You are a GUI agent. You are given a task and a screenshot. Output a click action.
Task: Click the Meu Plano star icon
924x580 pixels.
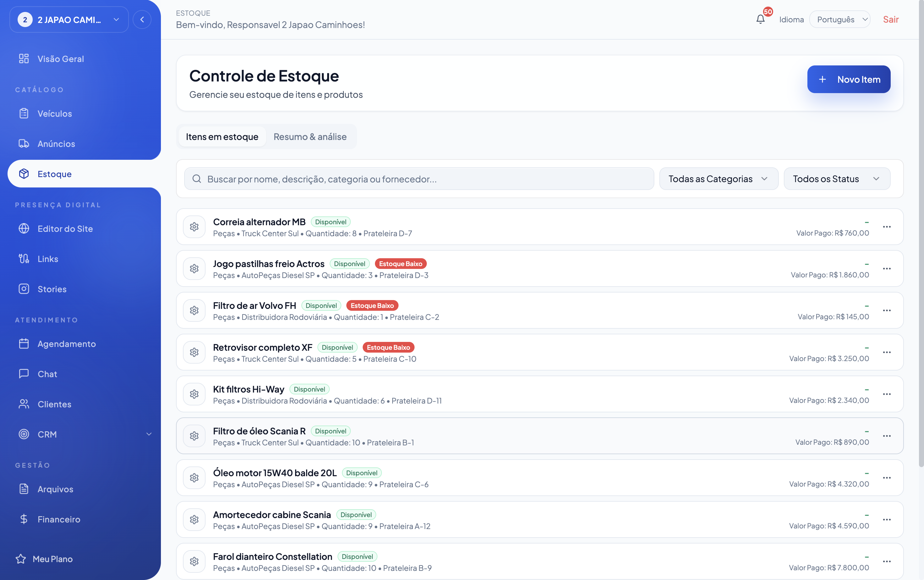pyautogui.click(x=21, y=559)
